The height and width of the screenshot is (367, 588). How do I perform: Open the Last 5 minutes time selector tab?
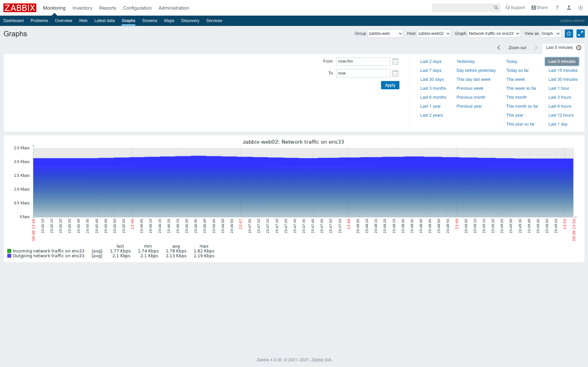tap(563, 48)
